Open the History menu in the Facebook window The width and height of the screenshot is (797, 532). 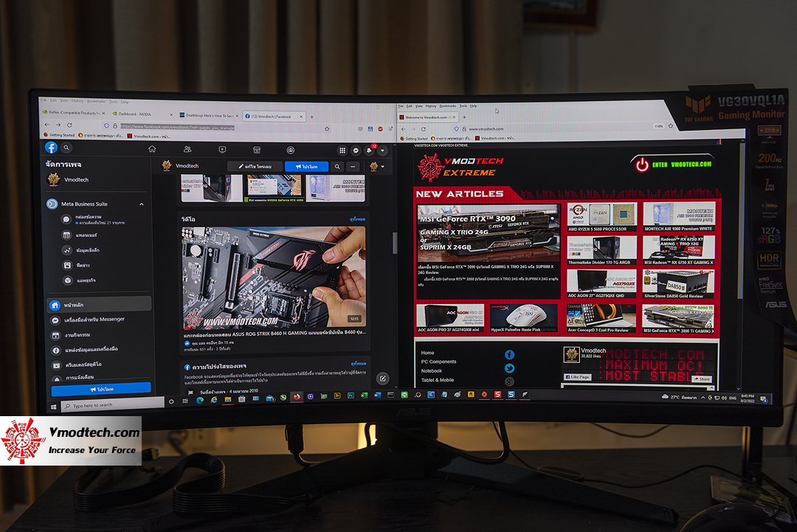click(x=77, y=100)
